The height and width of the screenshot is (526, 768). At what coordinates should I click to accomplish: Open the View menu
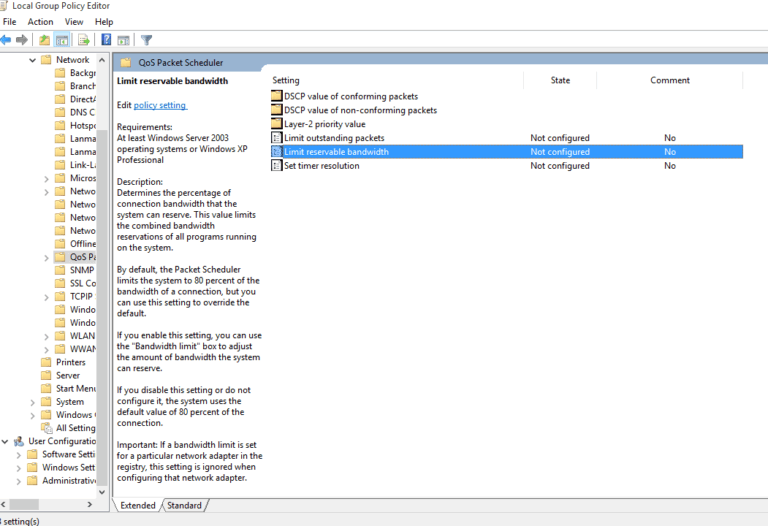click(x=74, y=22)
